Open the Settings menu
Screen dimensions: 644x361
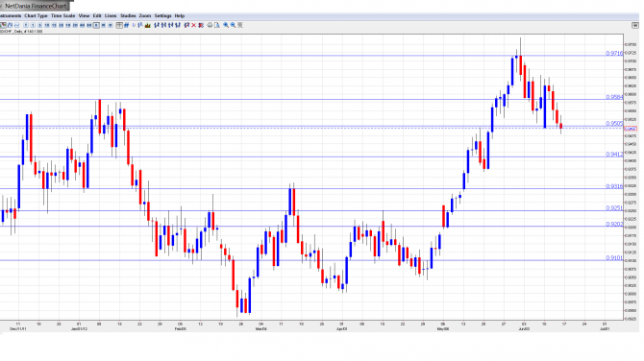click(162, 15)
